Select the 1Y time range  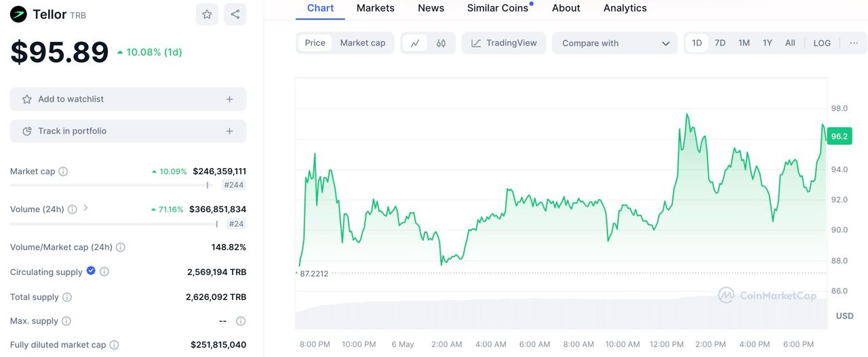pyautogui.click(x=767, y=43)
